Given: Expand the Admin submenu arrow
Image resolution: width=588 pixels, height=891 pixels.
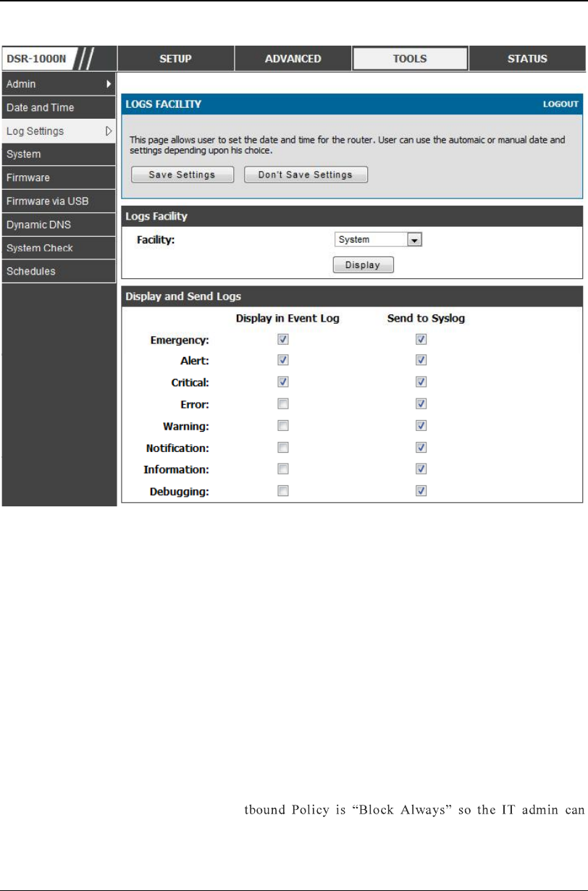Looking at the screenshot, I should pos(109,84).
